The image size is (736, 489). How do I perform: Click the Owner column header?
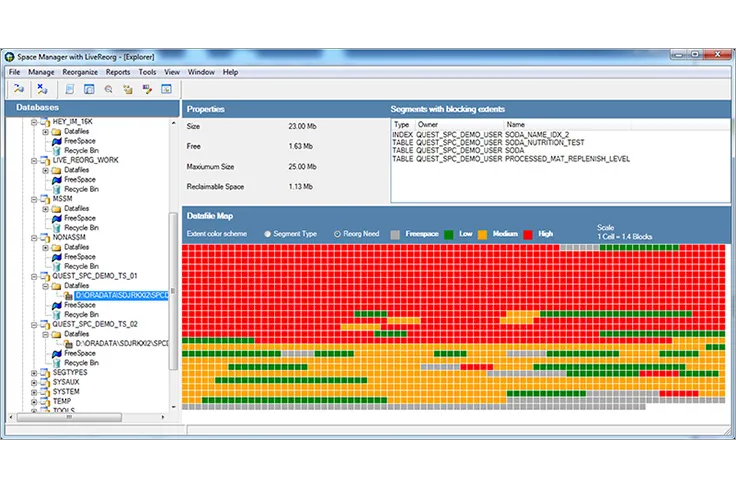click(460, 124)
